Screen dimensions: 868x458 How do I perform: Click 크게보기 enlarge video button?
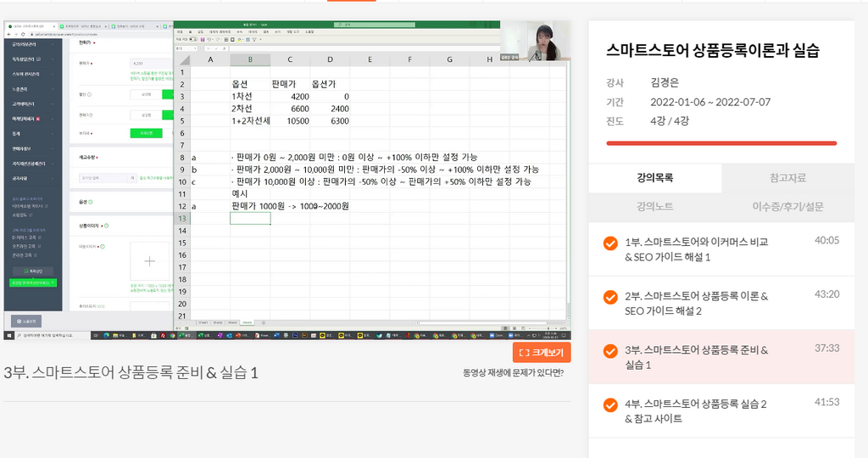(542, 352)
